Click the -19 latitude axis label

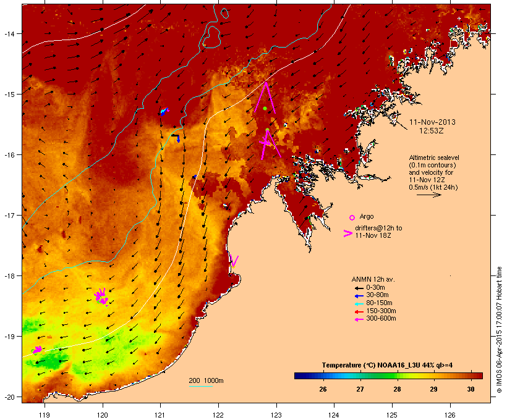pyautogui.click(x=9, y=337)
